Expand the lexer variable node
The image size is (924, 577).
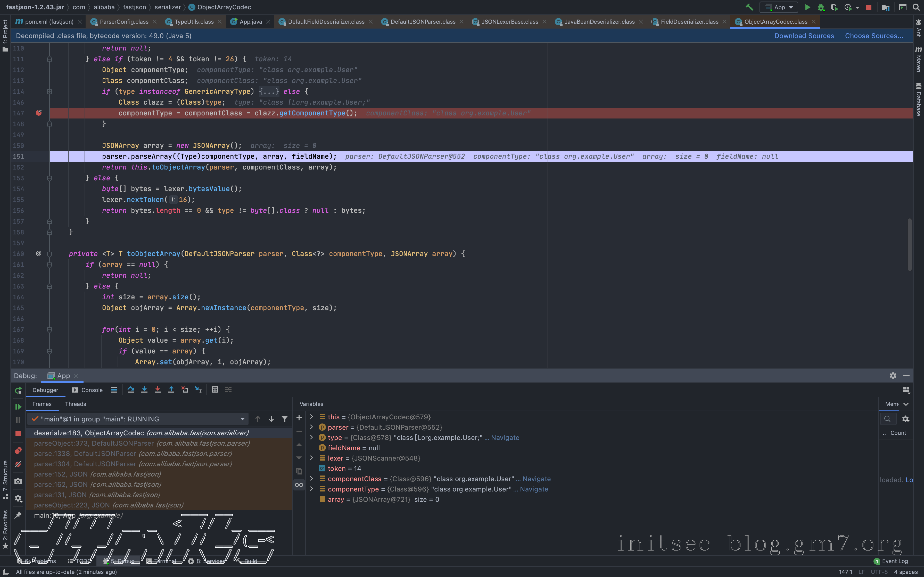(311, 458)
